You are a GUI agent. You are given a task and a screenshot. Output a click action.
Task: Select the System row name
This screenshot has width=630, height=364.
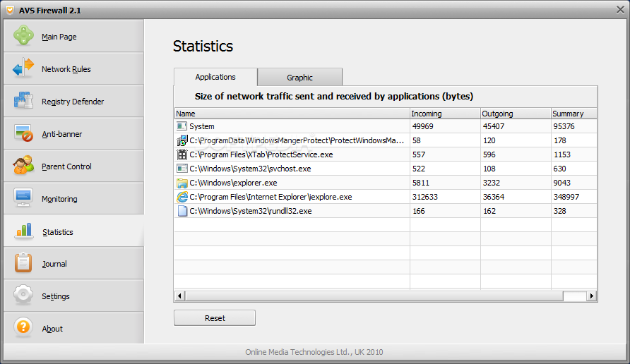pos(202,126)
